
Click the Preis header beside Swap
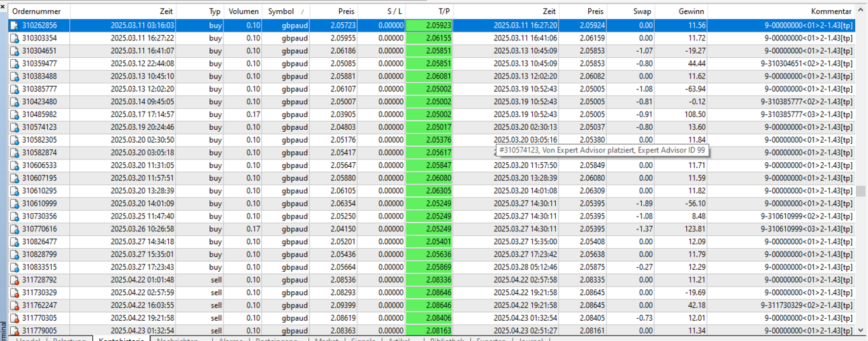(x=583, y=11)
